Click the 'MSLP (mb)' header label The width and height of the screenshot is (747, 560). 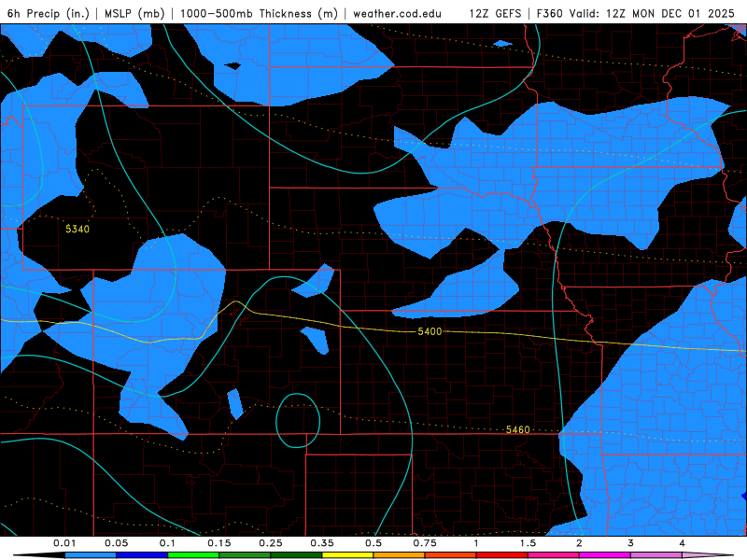134,13
